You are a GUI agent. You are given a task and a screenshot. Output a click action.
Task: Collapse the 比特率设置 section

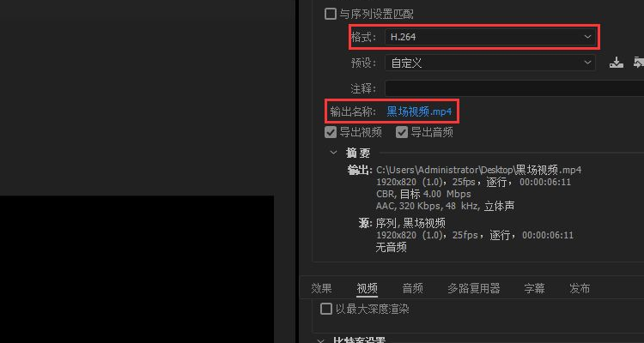click(320, 340)
